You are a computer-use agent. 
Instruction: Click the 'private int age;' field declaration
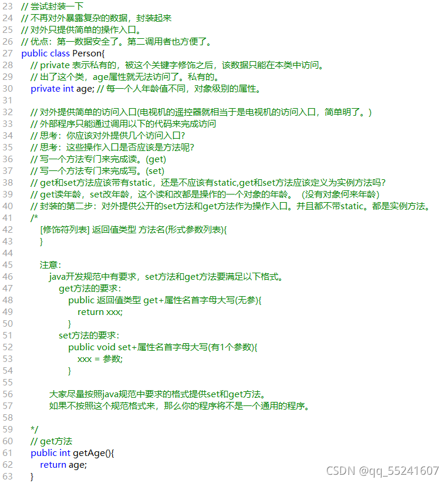(62, 89)
